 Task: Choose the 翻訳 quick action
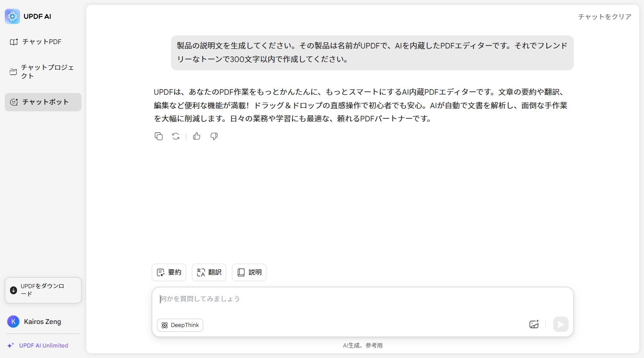coord(209,272)
